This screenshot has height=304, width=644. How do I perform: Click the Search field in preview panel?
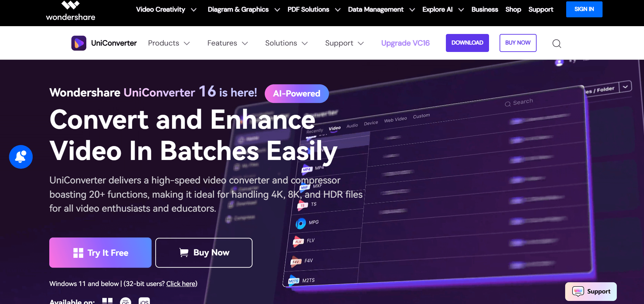pos(519,102)
